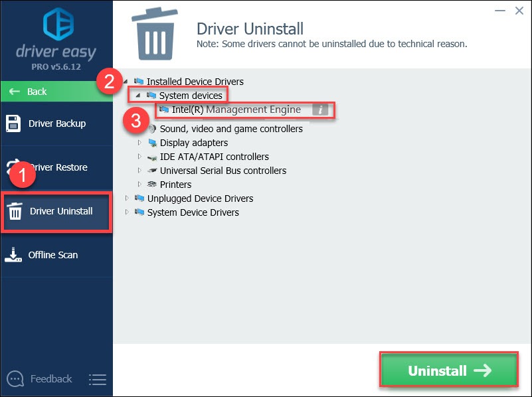
Task: Open the list menu icon next to Feedback
Action: pos(97,378)
